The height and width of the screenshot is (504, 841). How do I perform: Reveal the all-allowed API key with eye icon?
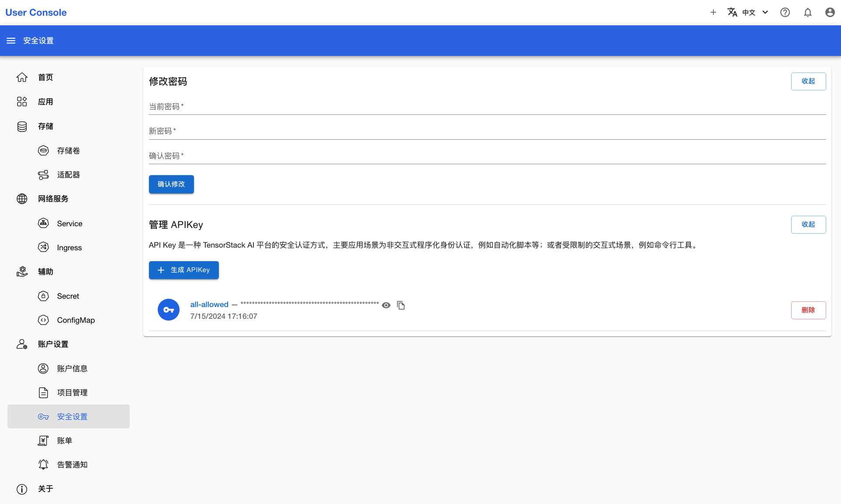point(386,305)
